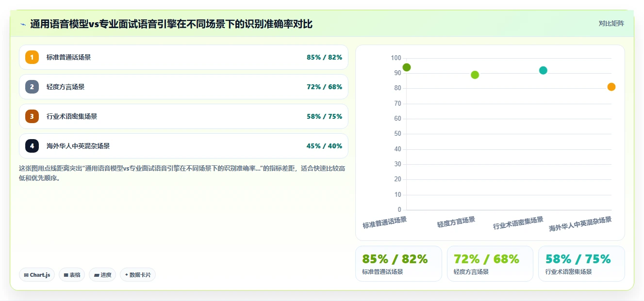Click the brown number 3 rank badge
Viewport: 644px width, 301px height.
click(32, 116)
